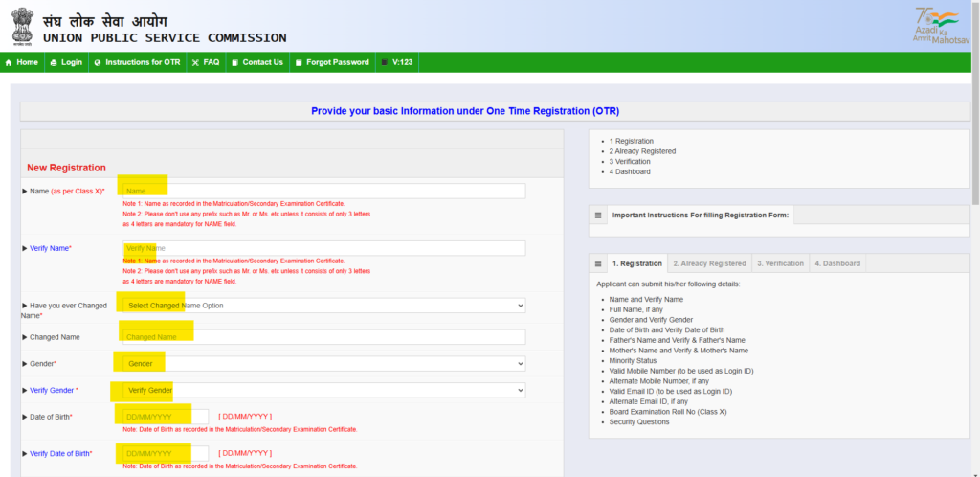
Task: Click 'Valid Mobile Number (to be used as Login ID)'
Action: 681,371
